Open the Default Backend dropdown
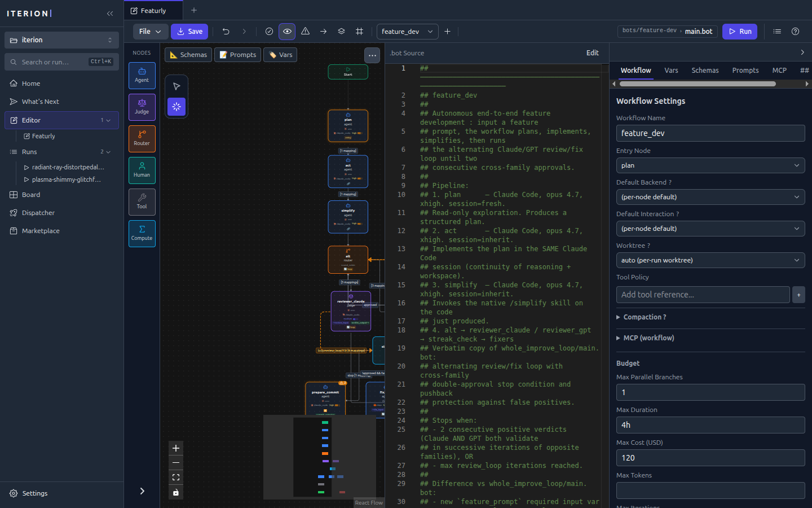Image resolution: width=812 pixels, height=508 pixels. click(710, 197)
